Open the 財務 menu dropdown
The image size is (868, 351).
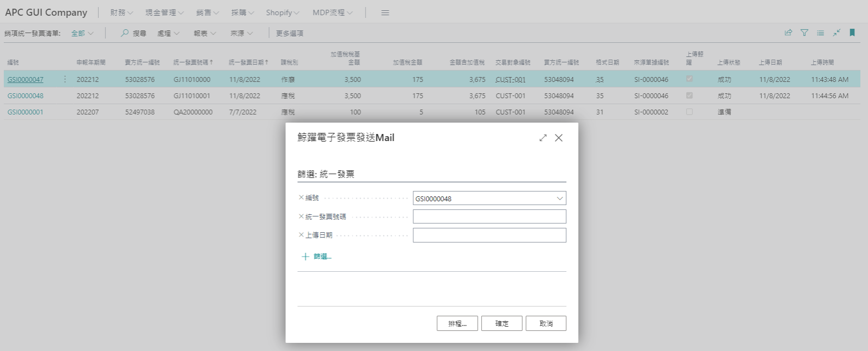pyautogui.click(x=122, y=12)
